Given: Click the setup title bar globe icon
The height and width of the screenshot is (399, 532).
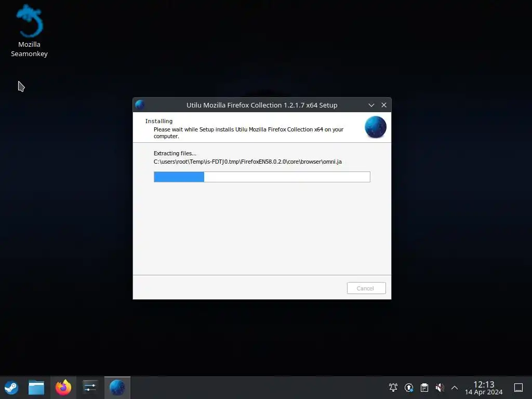Looking at the screenshot, I should point(140,105).
